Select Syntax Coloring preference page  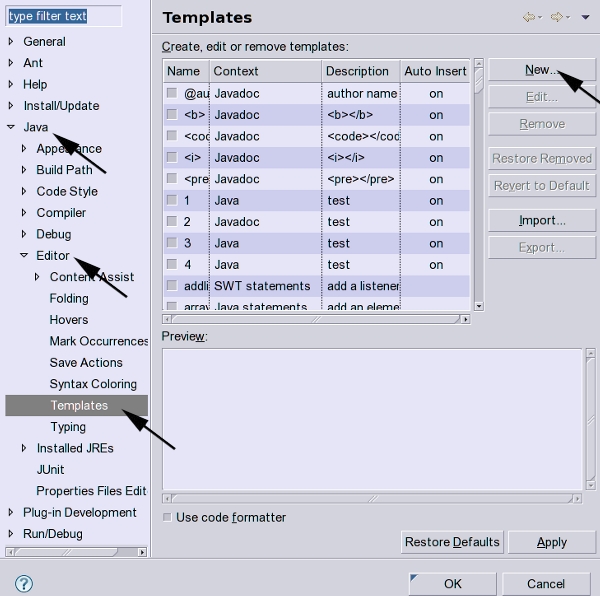93,384
